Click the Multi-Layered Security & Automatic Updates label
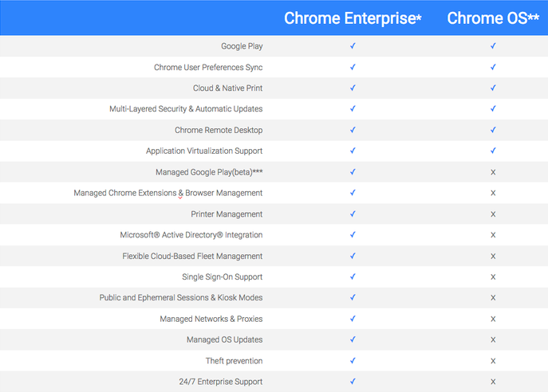The height and width of the screenshot is (392, 548). tap(186, 109)
